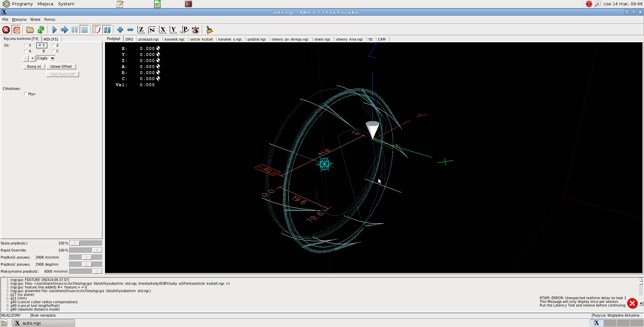The height and width of the screenshot is (327, 644).
Task: Adjust the Rapid Override slider
Action: pos(86,250)
